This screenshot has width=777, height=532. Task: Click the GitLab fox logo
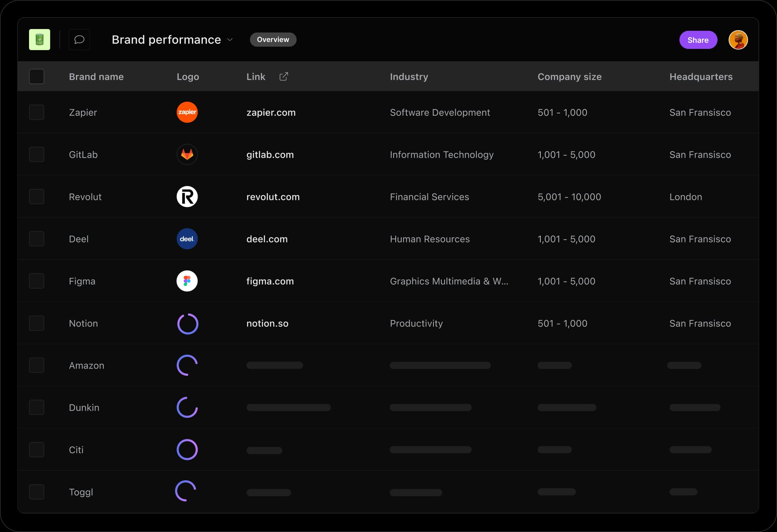pyautogui.click(x=187, y=154)
